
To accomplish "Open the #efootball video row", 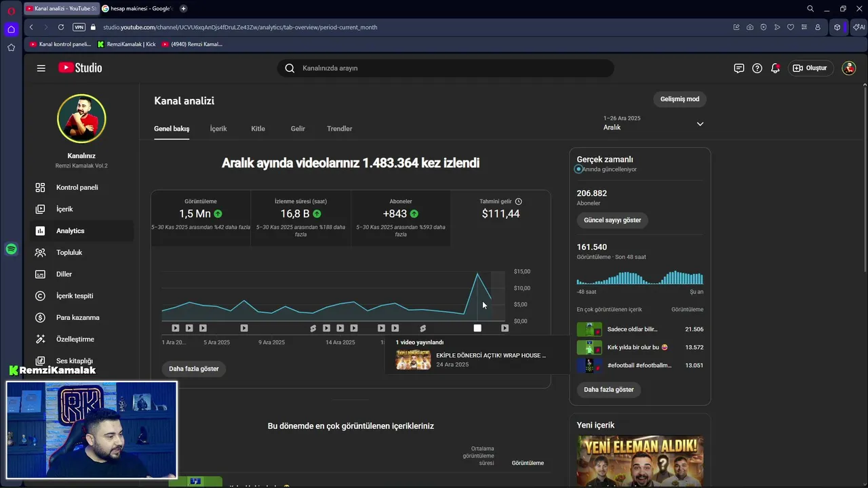I will pos(640,365).
